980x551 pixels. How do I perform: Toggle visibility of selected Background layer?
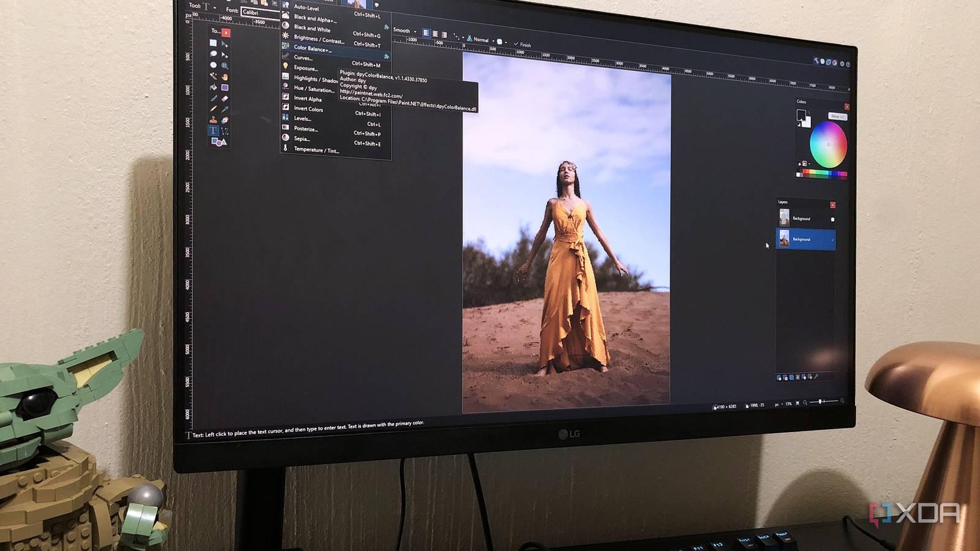pyautogui.click(x=832, y=240)
